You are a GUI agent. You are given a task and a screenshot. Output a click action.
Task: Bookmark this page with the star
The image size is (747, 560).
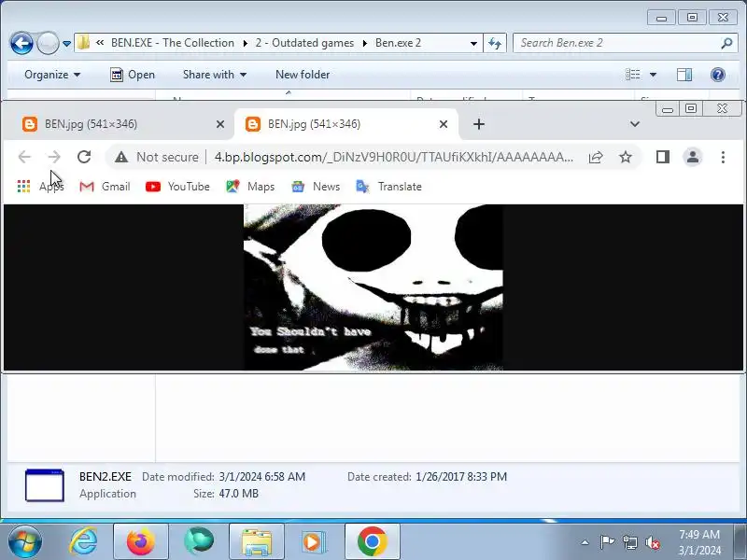(x=626, y=157)
